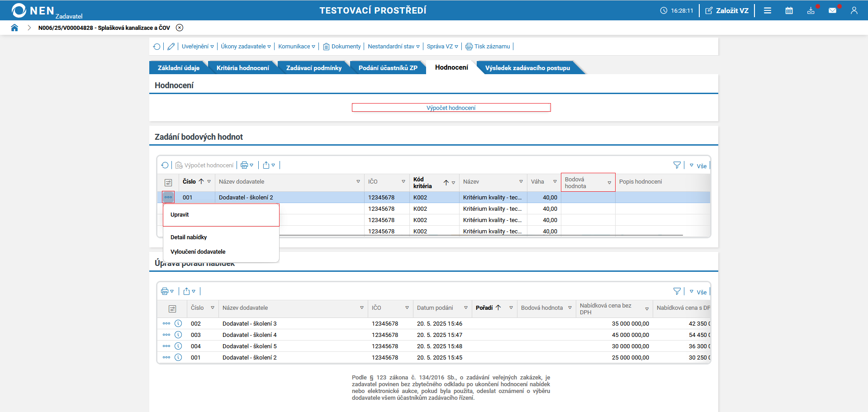Image resolution: width=868 pixels, height=412 pixels.
Task: Show info for Dodavatel - školení 3
Action: click(x=178, y=323)
